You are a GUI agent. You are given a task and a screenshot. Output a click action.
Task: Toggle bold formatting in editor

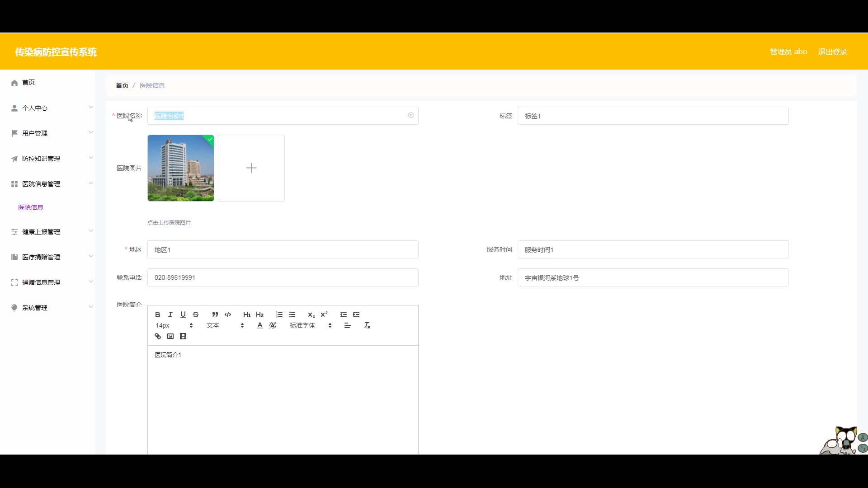[157, 314]
